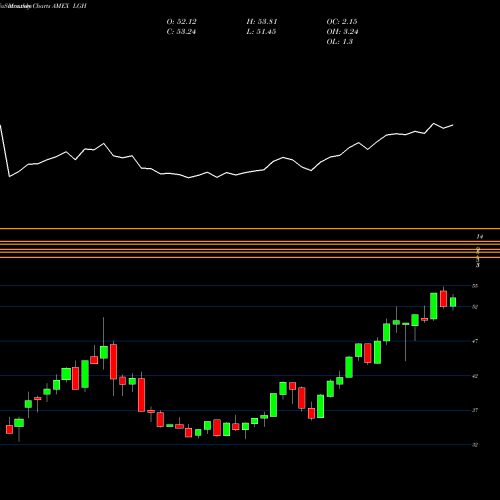Select the low value L: 51.45
This screenshot has height=500, width=500.
tap(261, 32)
